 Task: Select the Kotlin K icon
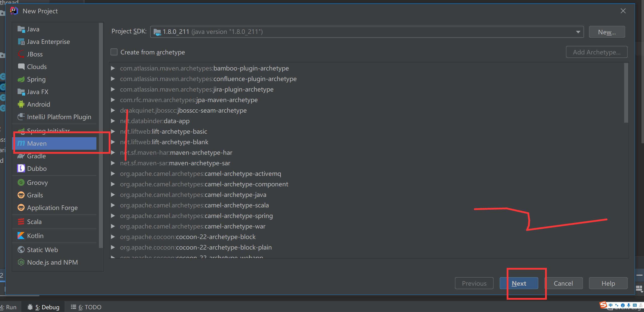pos(21,236)
